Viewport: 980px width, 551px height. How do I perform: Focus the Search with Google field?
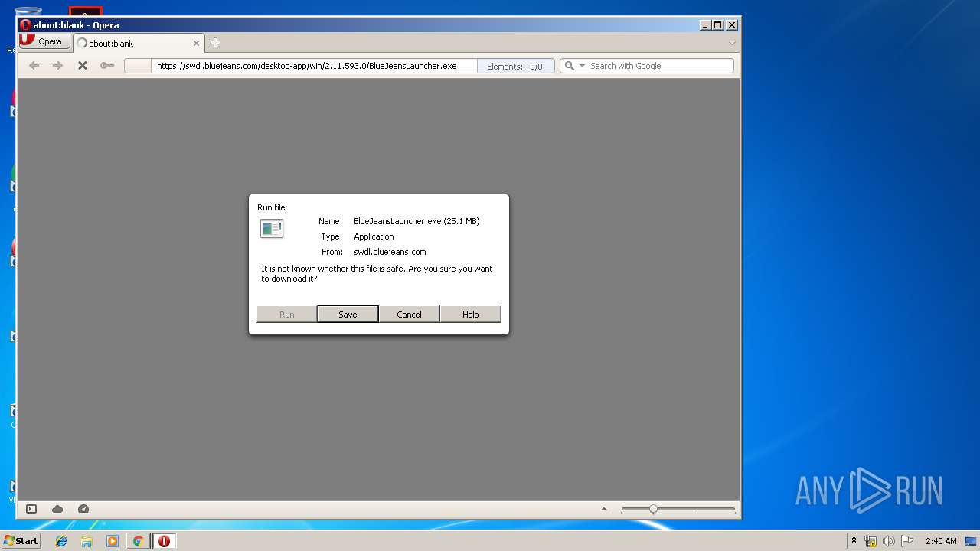click(x=660, y=66)
